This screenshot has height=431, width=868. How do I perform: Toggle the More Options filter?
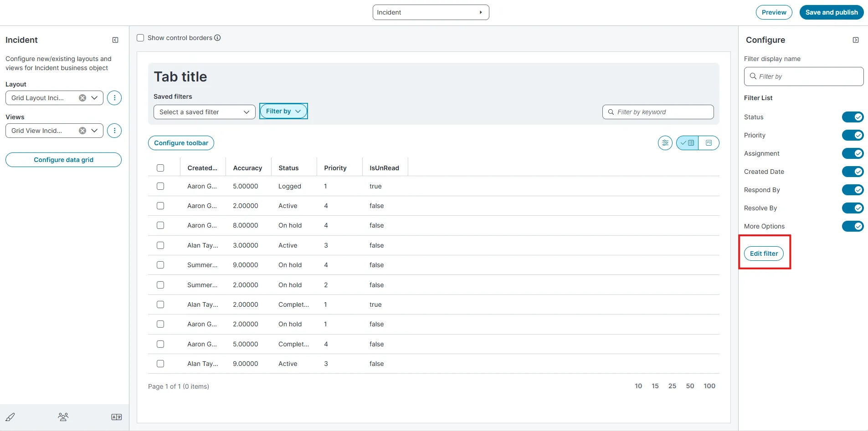click(853, 226)
